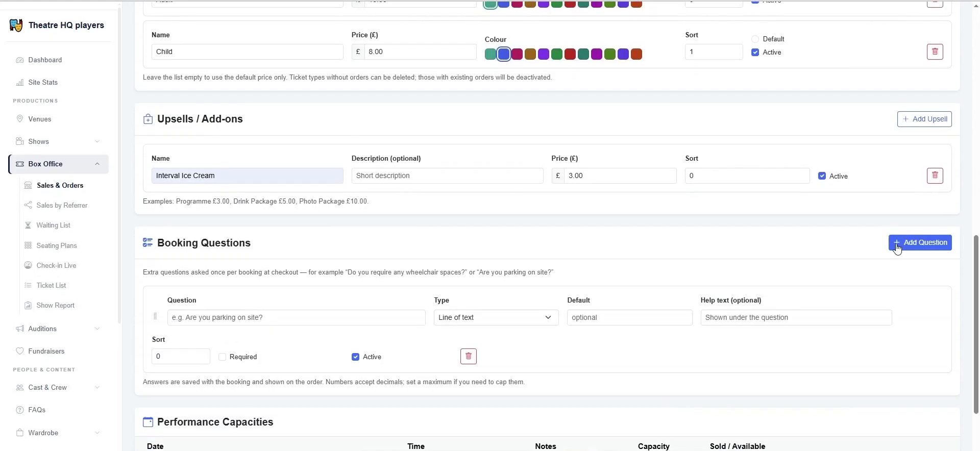Choose the pink colour swatch for Child

(x=517, y=54)
